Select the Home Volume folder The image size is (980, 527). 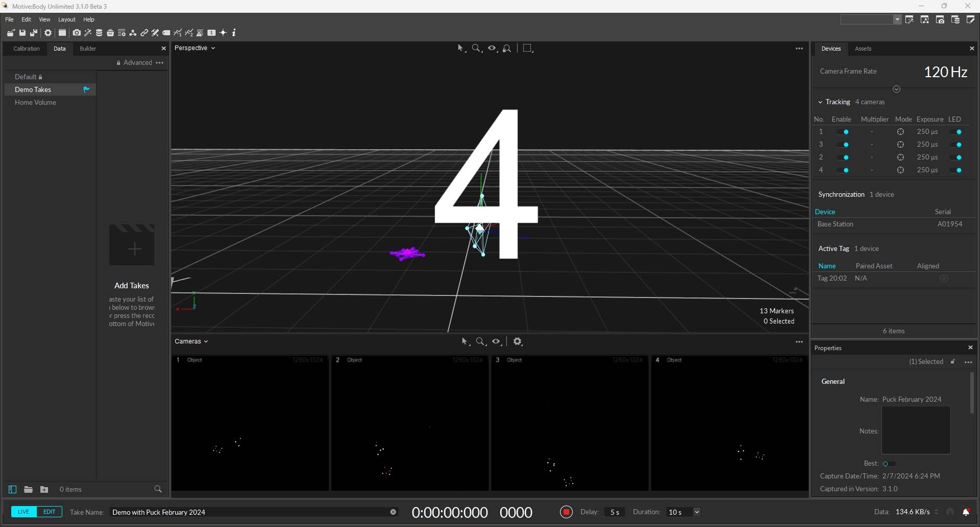35,102
